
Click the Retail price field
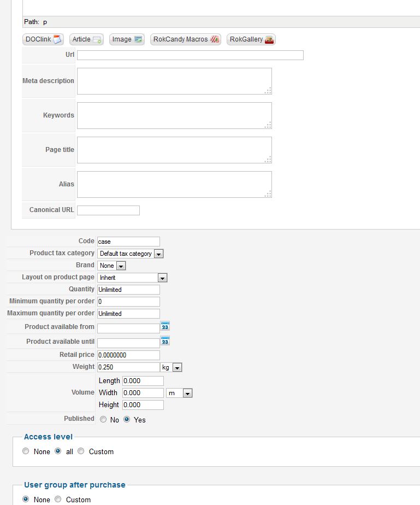(128, 355)
